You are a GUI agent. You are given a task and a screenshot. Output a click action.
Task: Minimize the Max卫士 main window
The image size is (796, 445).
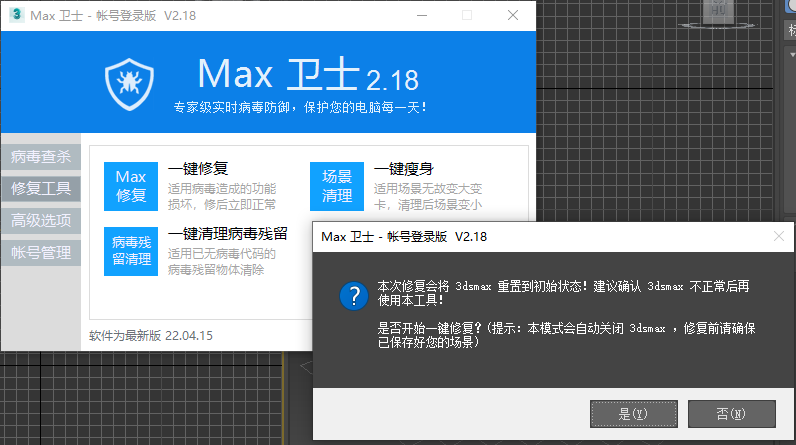(422, 15)
